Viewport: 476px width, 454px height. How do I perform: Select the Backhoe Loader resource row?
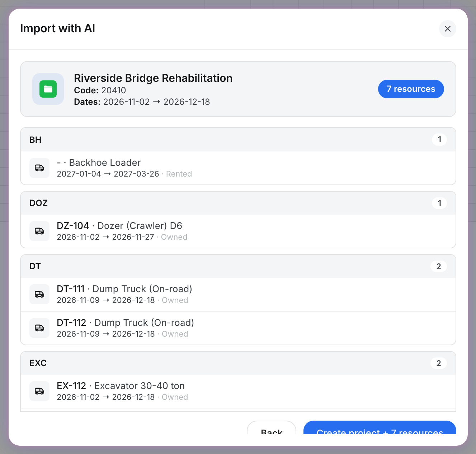tap(238, 168)
